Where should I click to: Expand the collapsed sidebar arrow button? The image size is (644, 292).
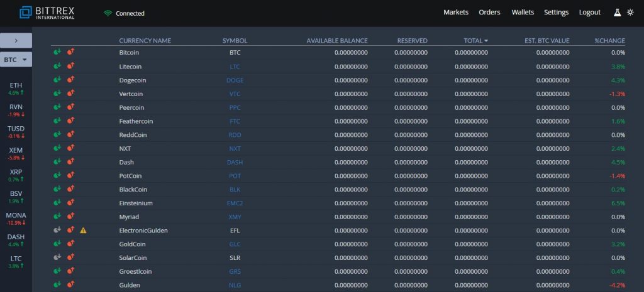16,41
